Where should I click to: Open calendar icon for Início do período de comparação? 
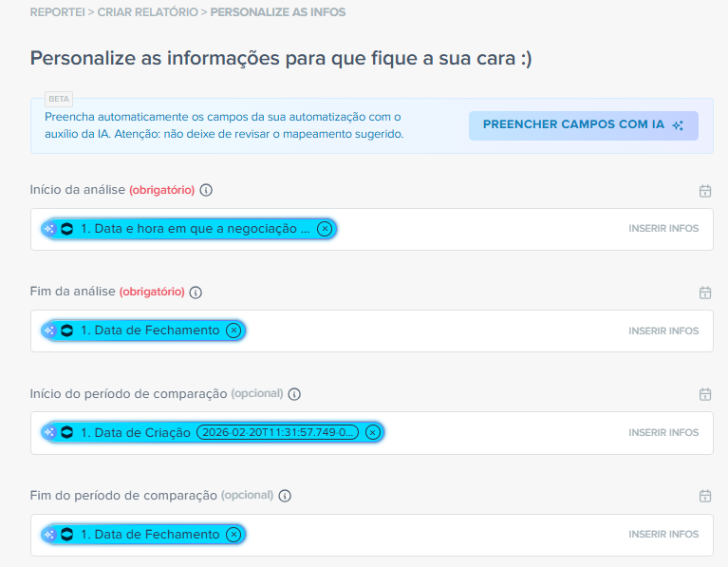click(x=705, y=394)
